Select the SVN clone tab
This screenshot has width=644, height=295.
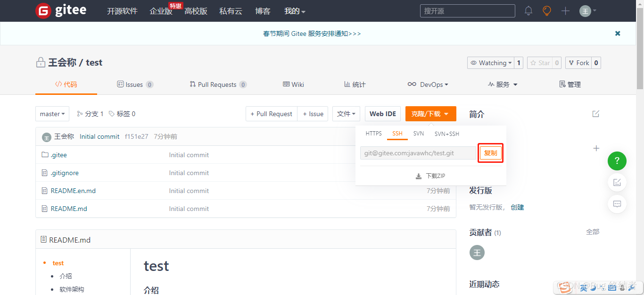point(419,134)
